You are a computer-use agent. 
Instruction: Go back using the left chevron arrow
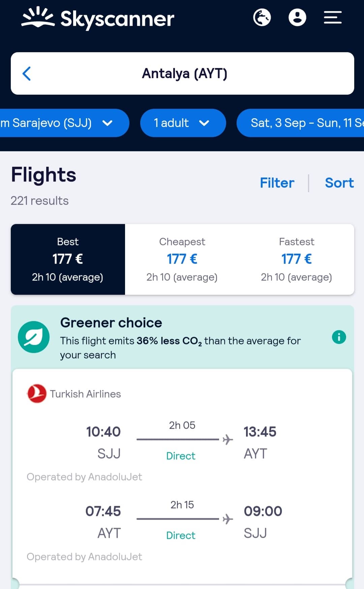[x=27, y=73]
